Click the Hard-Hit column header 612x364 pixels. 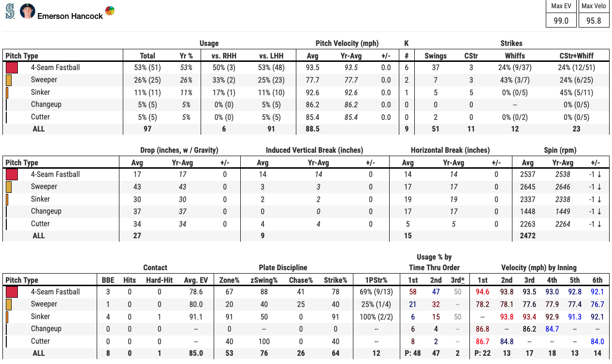tap(159, 280)
